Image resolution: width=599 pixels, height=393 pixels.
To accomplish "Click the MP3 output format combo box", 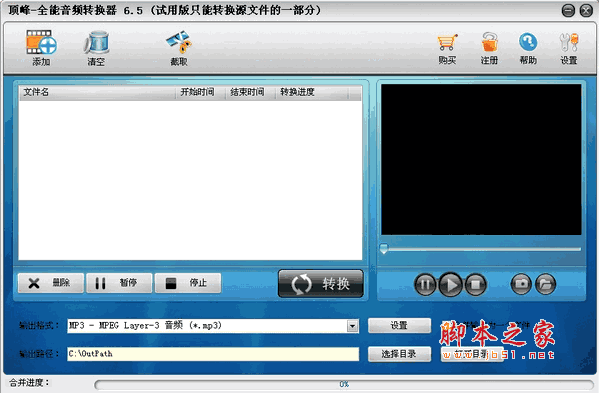I will 213,326.
